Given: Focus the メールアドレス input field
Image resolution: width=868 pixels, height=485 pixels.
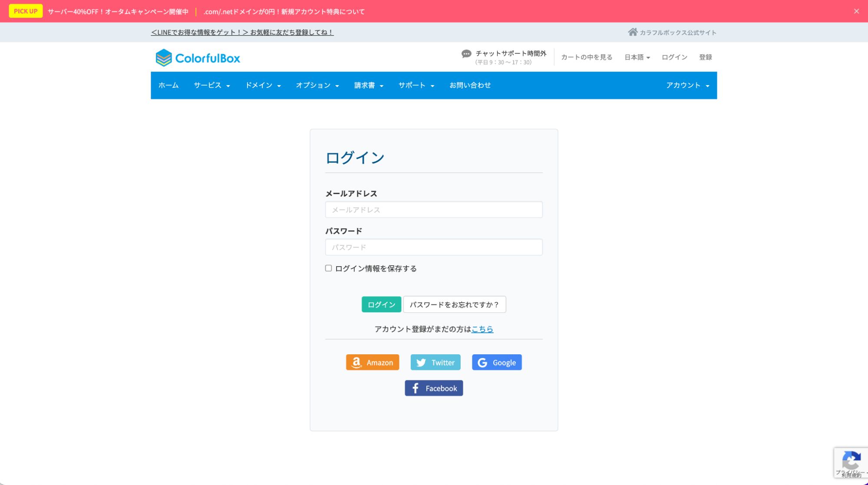Looking at the screenshot, I should [x=434, y=210].
